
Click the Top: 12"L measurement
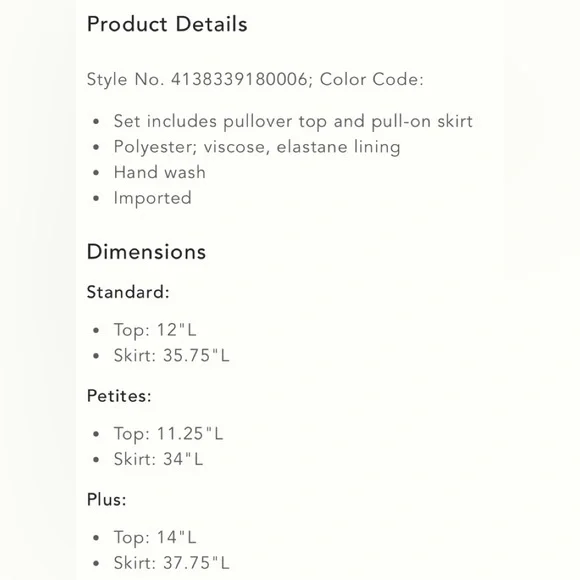[x=155, y=330]
